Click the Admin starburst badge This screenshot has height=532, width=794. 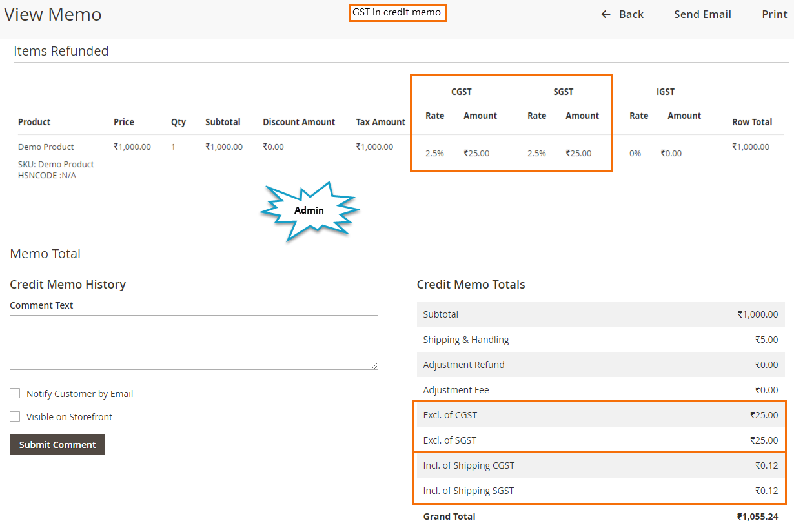click(x=309, y=210)
